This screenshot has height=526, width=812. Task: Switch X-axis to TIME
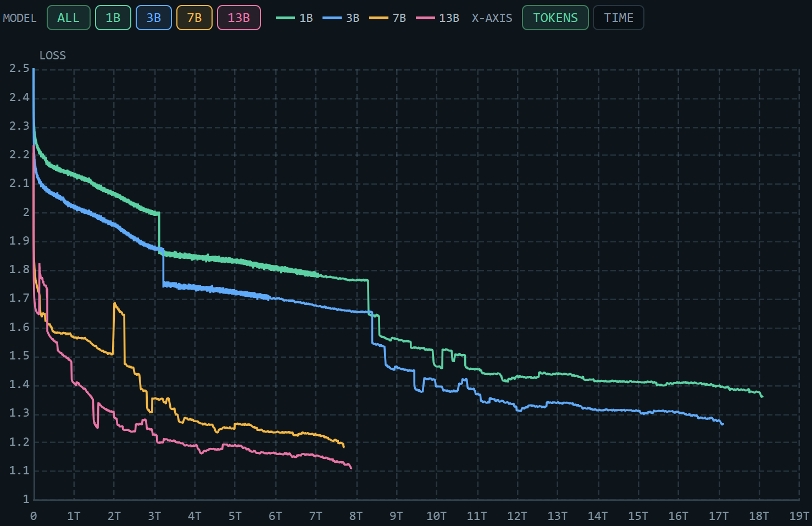619,18
